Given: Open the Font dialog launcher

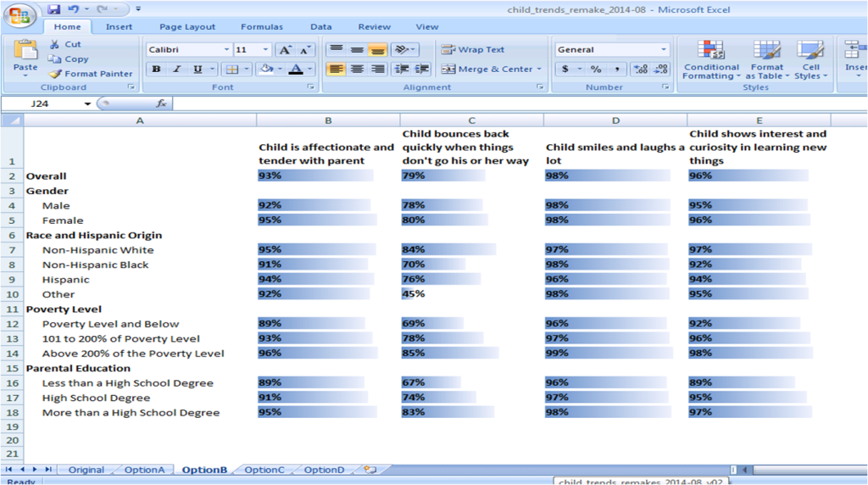Looking at the screenshot, I should coord(310,87).
